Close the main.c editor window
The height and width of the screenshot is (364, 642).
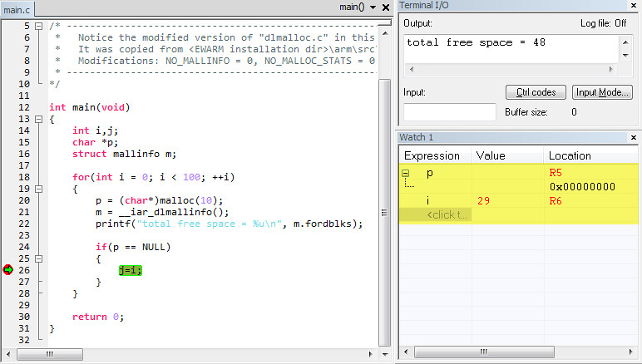coord(386,7)
